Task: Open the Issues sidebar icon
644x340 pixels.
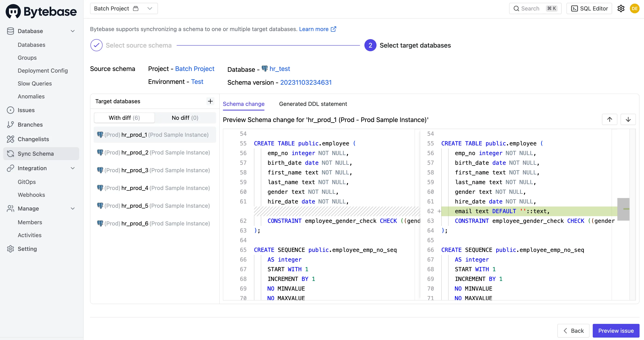Action: pyautogui.click(x=10, y=110)
